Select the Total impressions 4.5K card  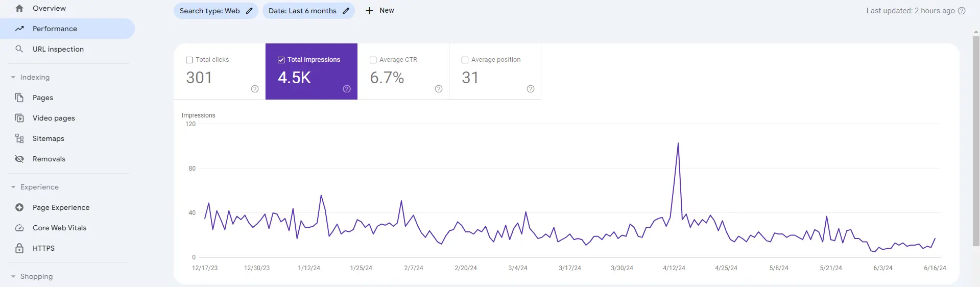pyautogui.click(x=312, y=71)
